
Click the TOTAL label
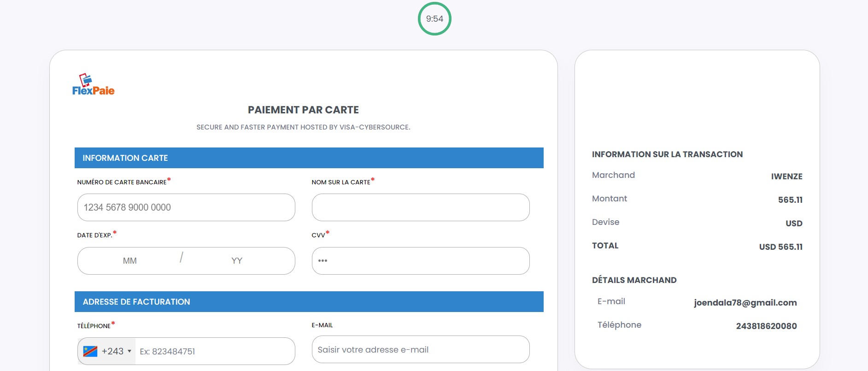coord(605,246)
